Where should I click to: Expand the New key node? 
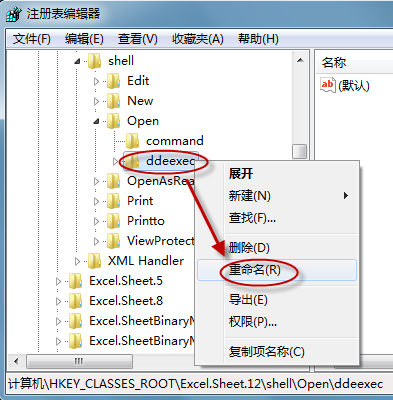(x=96, y=101)
